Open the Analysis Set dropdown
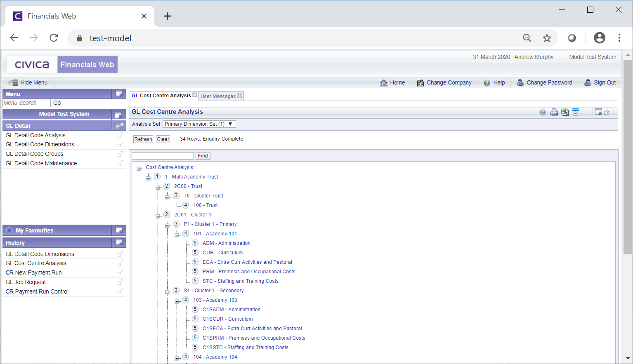Viewport: 633px width, 364px height. click(x=199, y=124)
